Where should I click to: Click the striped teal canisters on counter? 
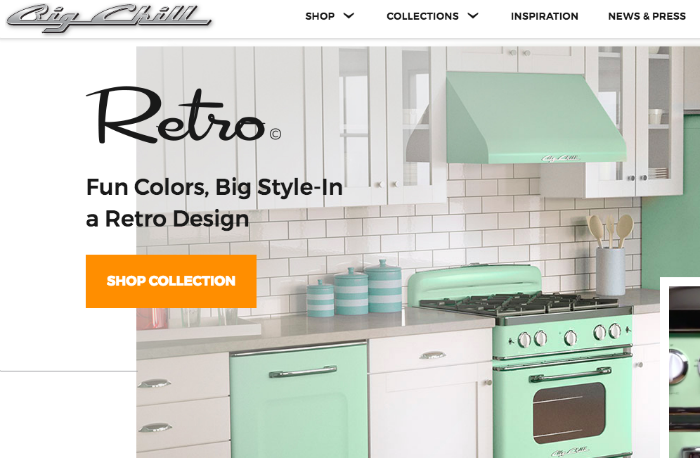tap(354, 289)
